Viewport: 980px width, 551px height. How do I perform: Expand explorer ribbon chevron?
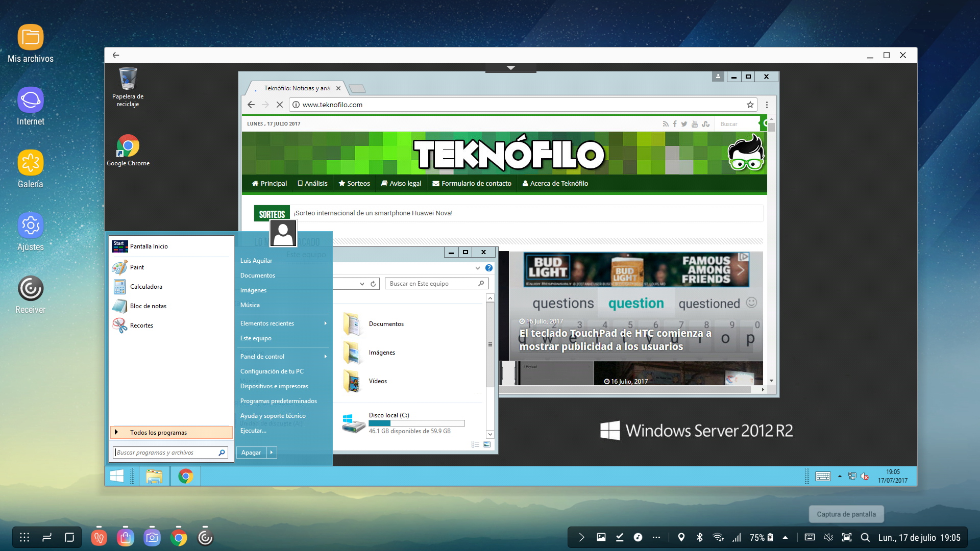(478, 268)
